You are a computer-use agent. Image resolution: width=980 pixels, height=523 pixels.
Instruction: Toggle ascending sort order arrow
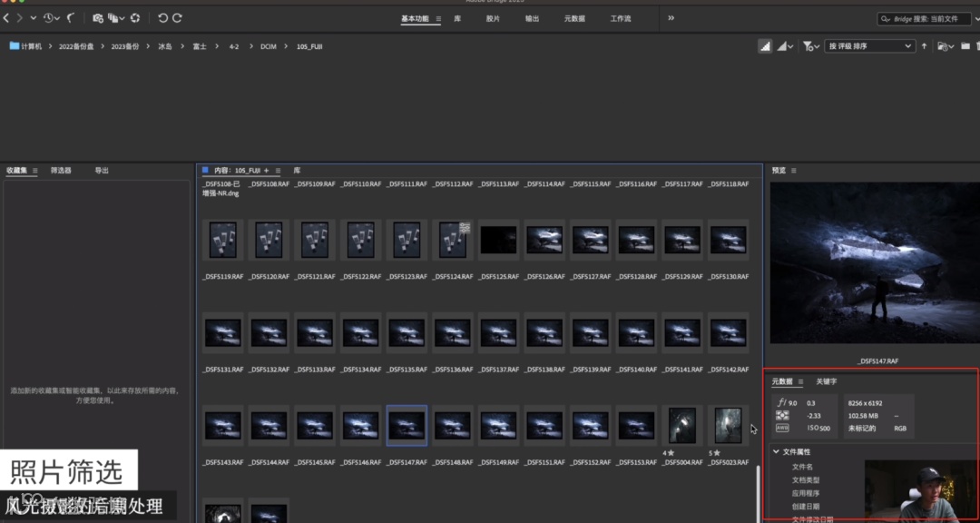coord(924,46)
